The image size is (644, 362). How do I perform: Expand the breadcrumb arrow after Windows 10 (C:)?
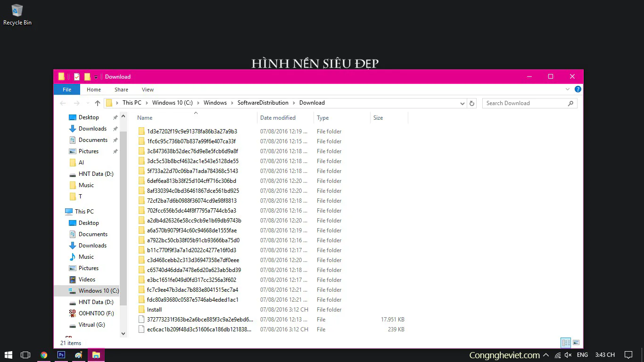[x=198, y=103]
